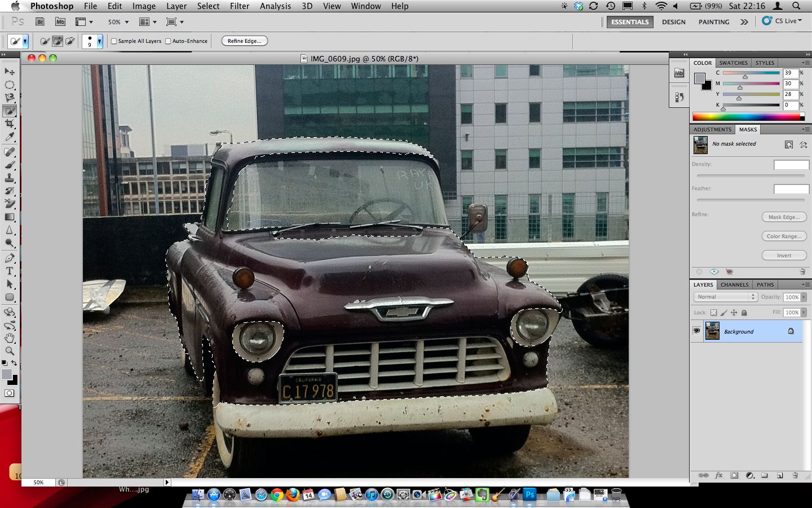Enable Auto-Enhance checkbox
Image resolution: width=812 pixels, height=508 pixels.
tap(168, 41)
